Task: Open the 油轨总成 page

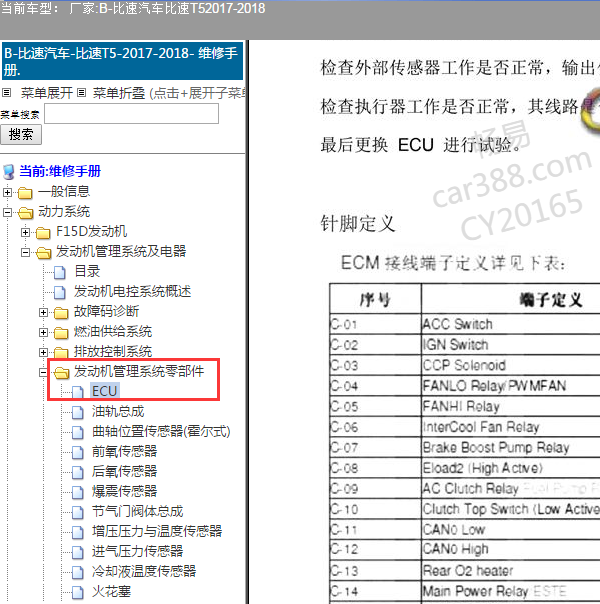Action: point(118,412)
